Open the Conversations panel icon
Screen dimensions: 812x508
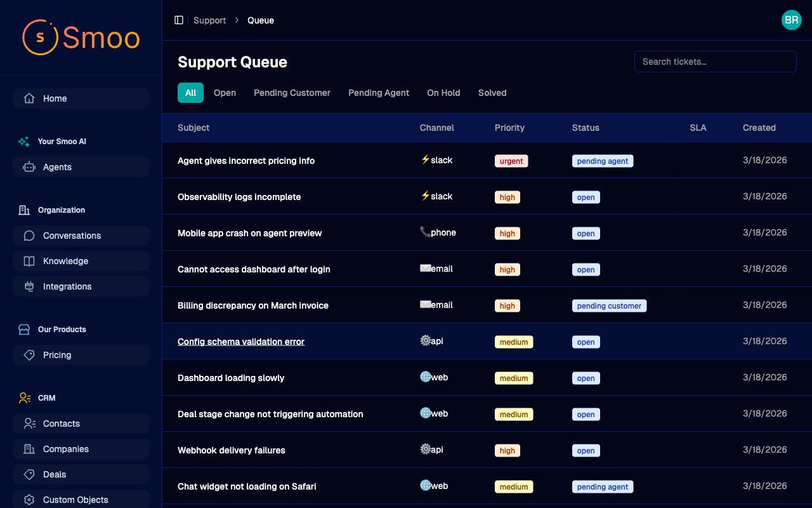(x=28, y=236)
